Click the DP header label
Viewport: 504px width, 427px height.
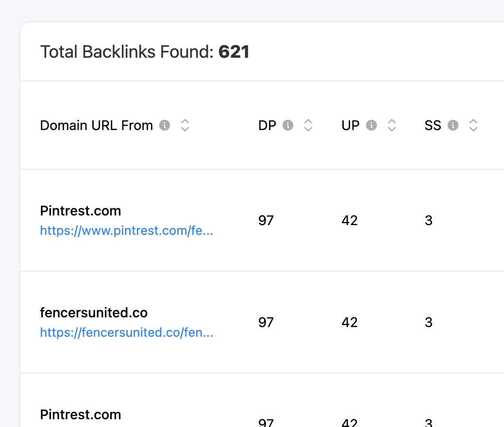pos(267,125)
